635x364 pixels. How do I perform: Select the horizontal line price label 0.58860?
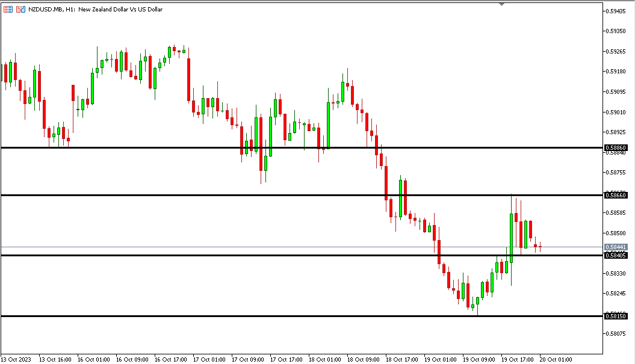pyautogui.click(x=616, y=148)
